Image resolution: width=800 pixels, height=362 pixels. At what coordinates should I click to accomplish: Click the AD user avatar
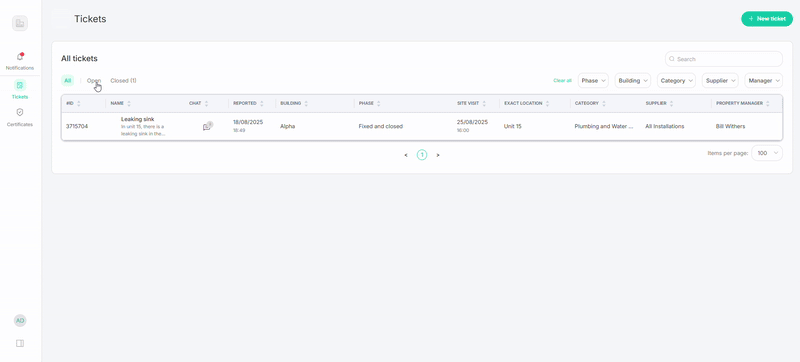[20, 321]
